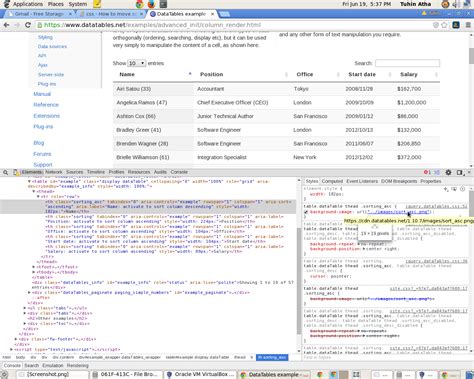Open the Applications menu in top panel

(x=28, y=4)
